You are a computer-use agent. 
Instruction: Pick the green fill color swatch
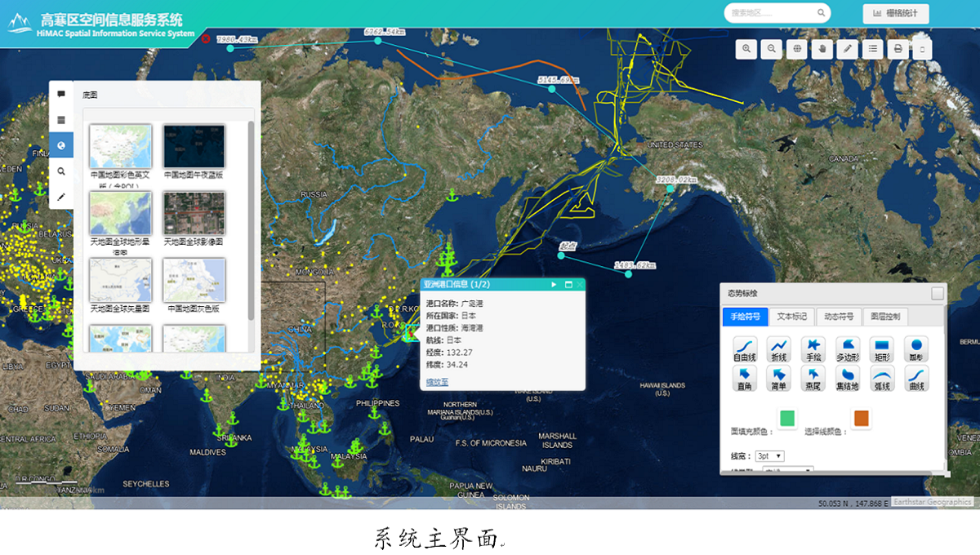coord(787,419)
